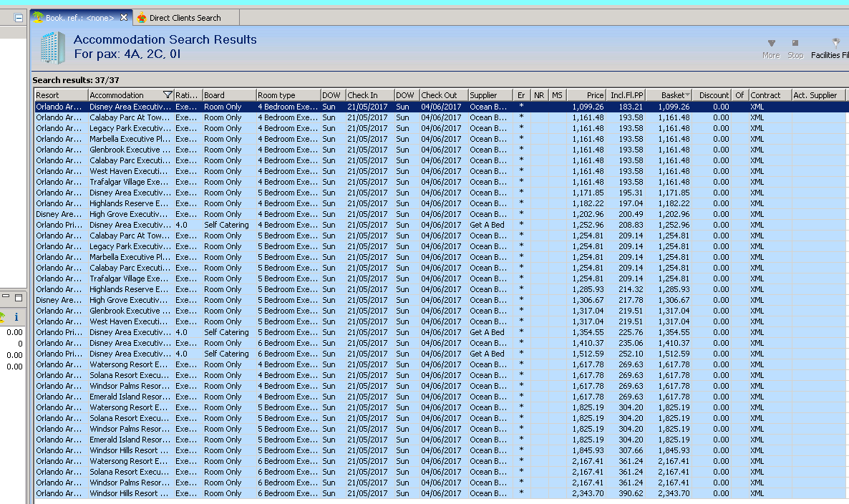Click the palm tree icon on Book ref tab
This screenshot has width=849, height=504.
click(38, 17)
